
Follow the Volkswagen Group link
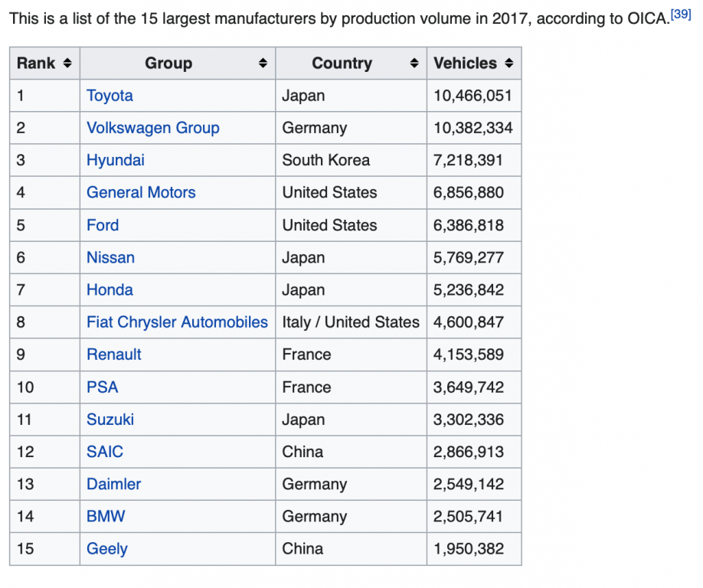click(153, 128)
